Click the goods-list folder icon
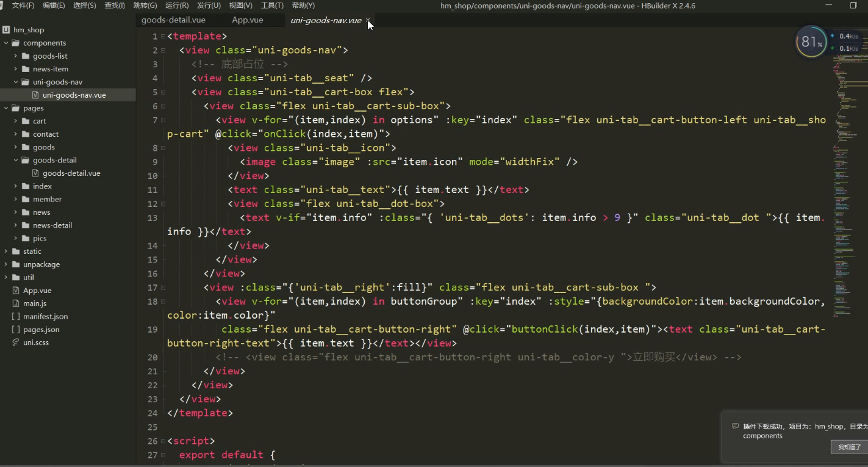 point(26,56)
